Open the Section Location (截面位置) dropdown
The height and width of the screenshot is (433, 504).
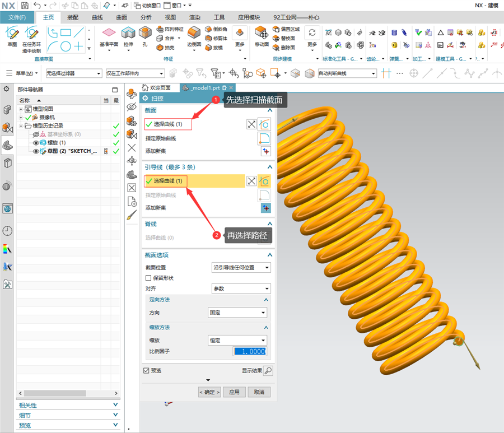[x=241, y=267]
